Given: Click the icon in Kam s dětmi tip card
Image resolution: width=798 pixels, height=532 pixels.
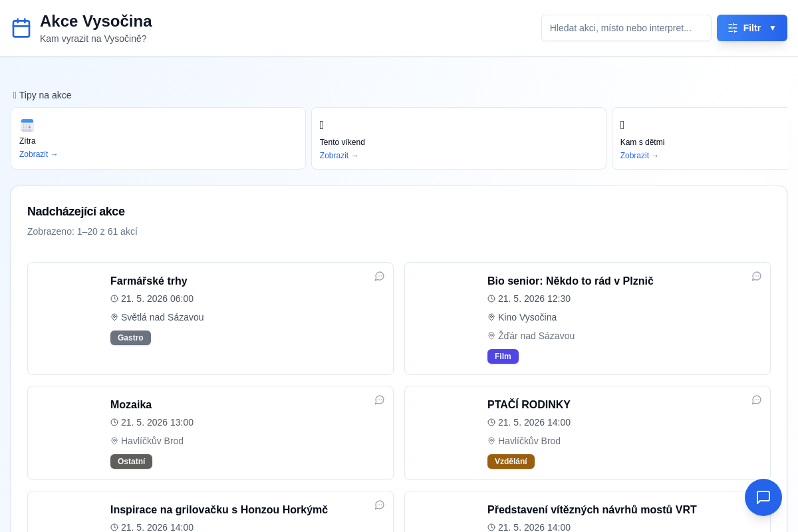Looking at the screenshot, I should coord(622,125).
